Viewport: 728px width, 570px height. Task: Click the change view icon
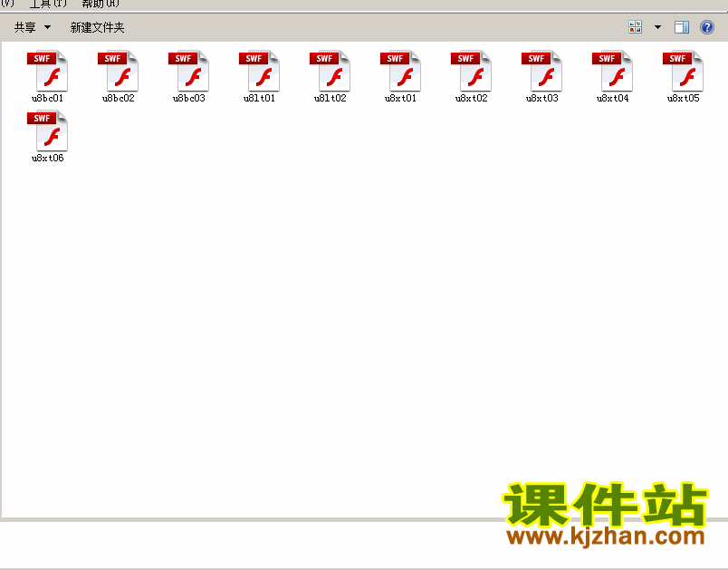pos(635,27)
